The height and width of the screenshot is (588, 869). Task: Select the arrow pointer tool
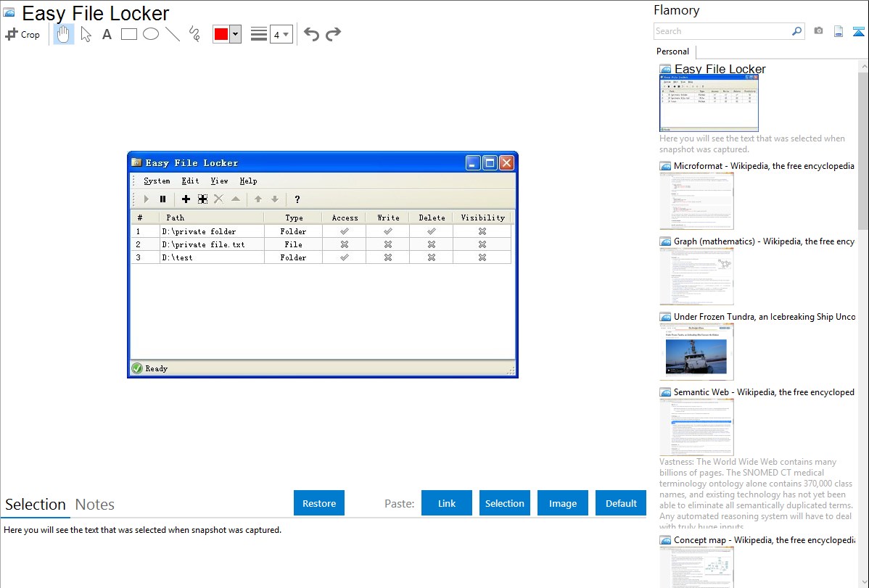(86, 34)
